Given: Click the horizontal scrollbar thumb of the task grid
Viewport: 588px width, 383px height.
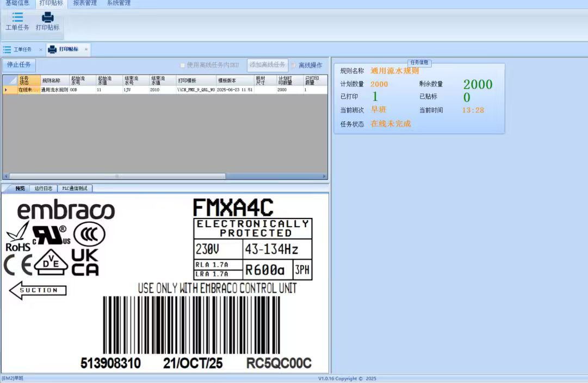Looking at the screenshot, I should point(117,176).
